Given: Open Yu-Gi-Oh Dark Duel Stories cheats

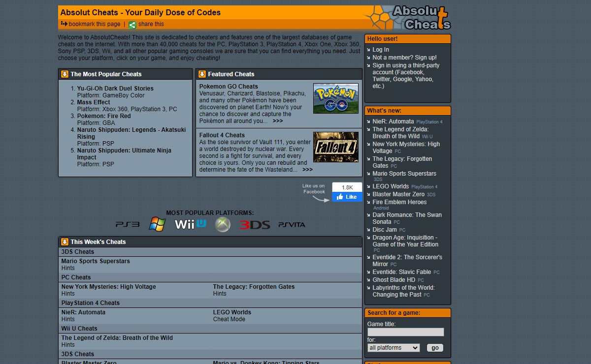Looking at the screenshot, I should tap(115, 89).
